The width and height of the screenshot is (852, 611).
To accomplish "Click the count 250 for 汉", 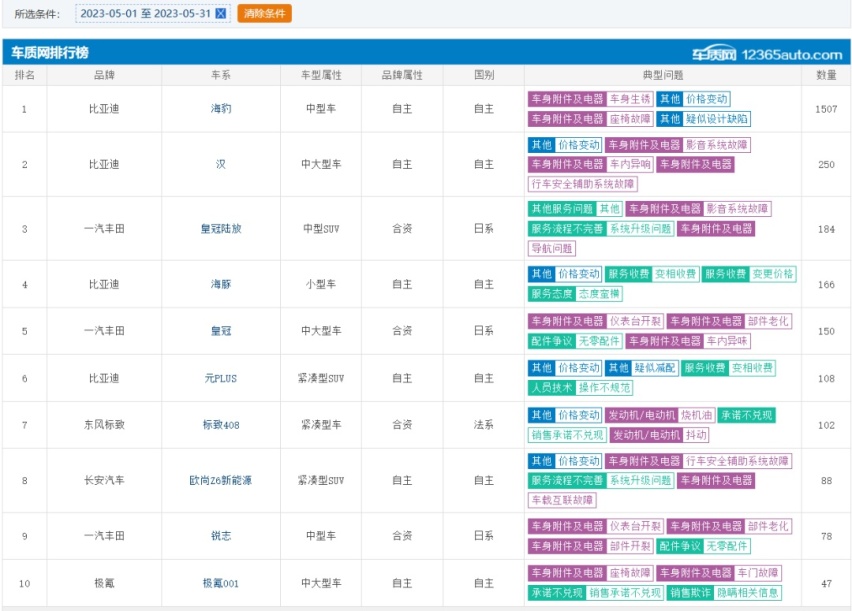I will (x=826, y=164).
